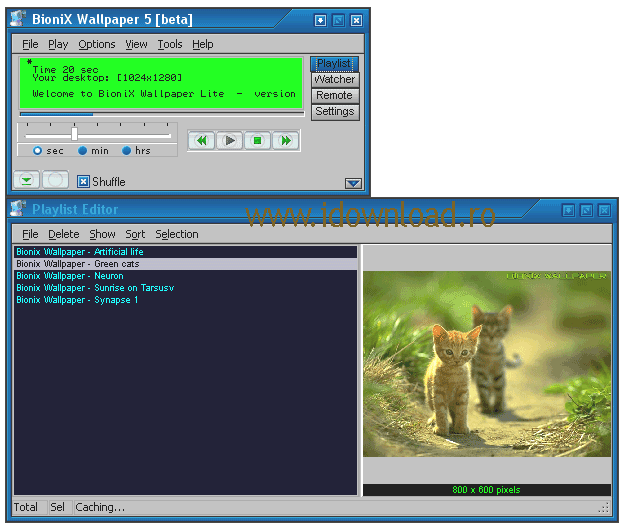622x527 pixels.
Task: Stop wallpaper cycling with the stop button
Action: (x=257, y=140)
